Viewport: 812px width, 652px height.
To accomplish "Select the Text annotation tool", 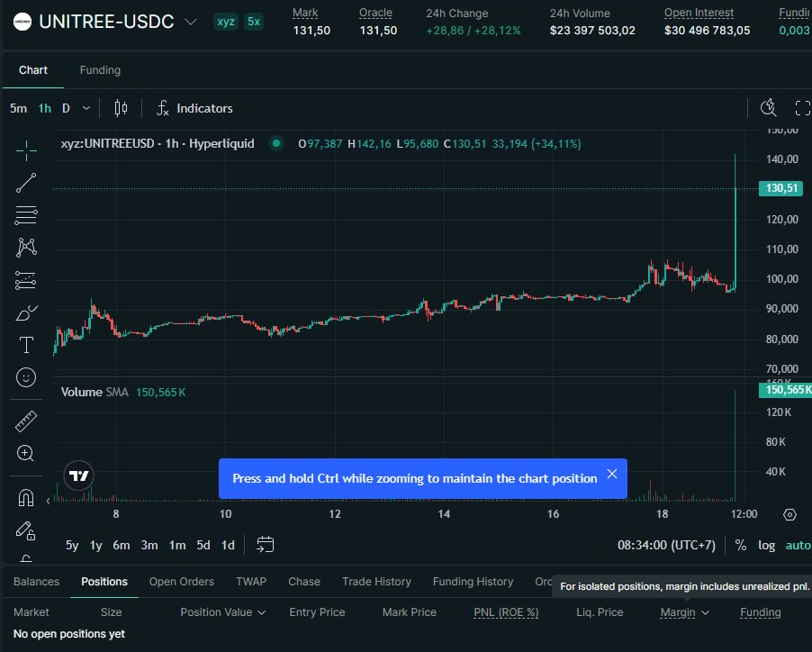I will (x=26, y=345).
